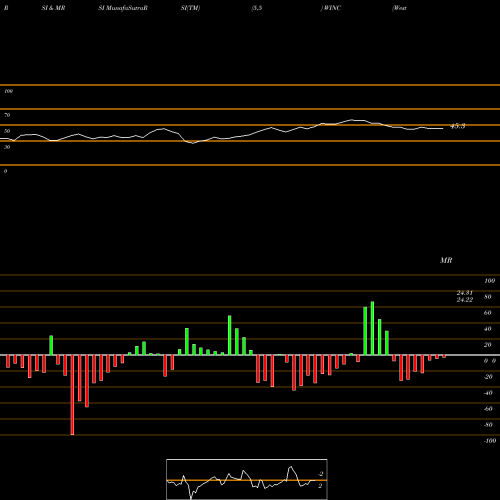
Task: Click the 'SI MunafaSutraR' header text
Action: point(123,8)
